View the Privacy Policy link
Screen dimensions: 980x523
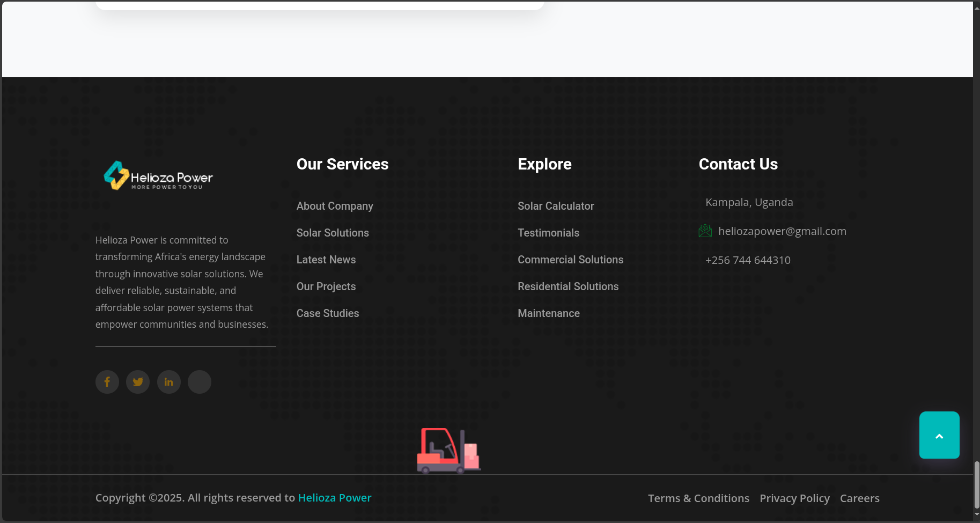click(x=794, y=498)
